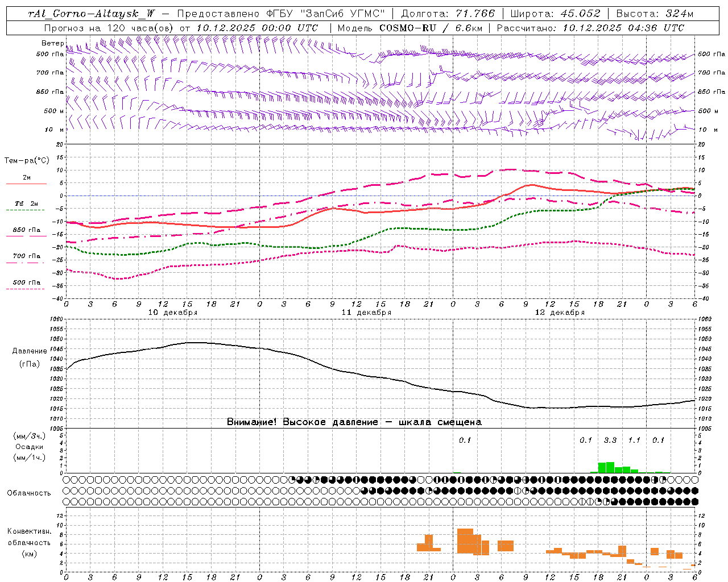Click the tallest green precipitation bar
728x582 pixels.
(610, 467)
